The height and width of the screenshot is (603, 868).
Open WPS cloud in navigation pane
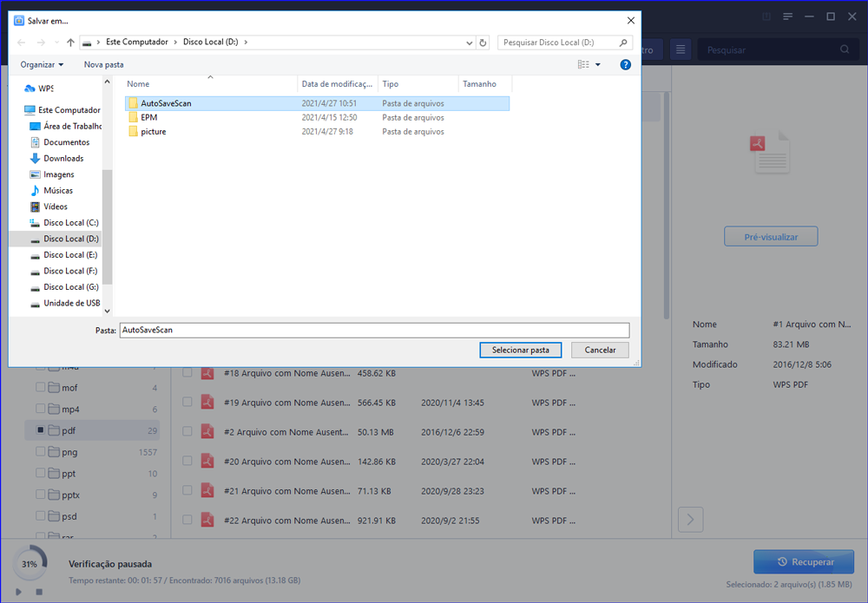click(39, 88)
